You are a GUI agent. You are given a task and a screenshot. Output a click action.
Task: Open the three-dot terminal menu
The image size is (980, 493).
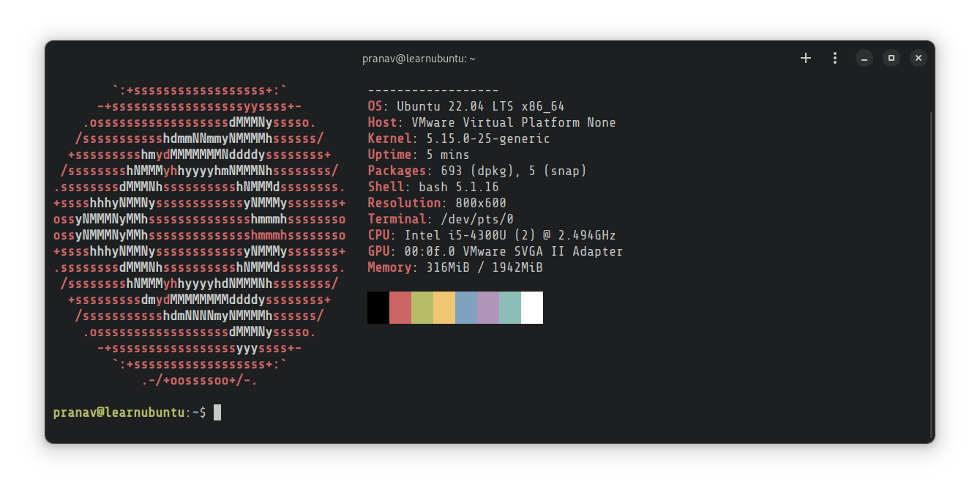(835, 58)
